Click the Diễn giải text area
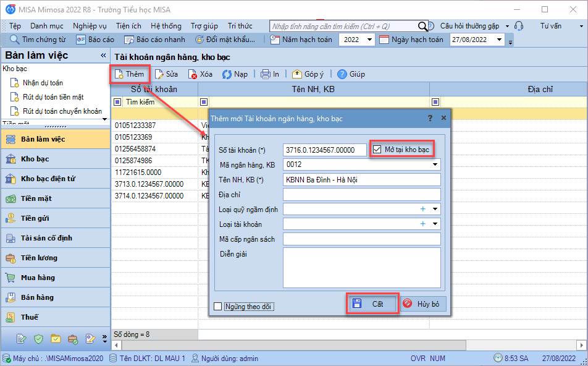The height and width of the screenshot is (366, 588). 361,267
